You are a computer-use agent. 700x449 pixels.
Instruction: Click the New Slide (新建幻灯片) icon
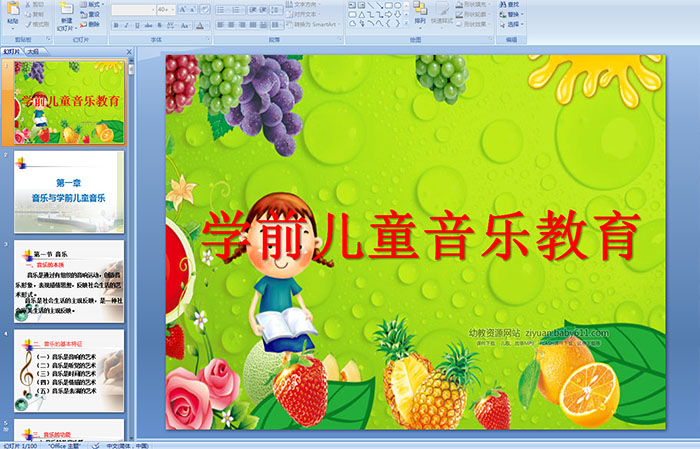pos(67,8)
